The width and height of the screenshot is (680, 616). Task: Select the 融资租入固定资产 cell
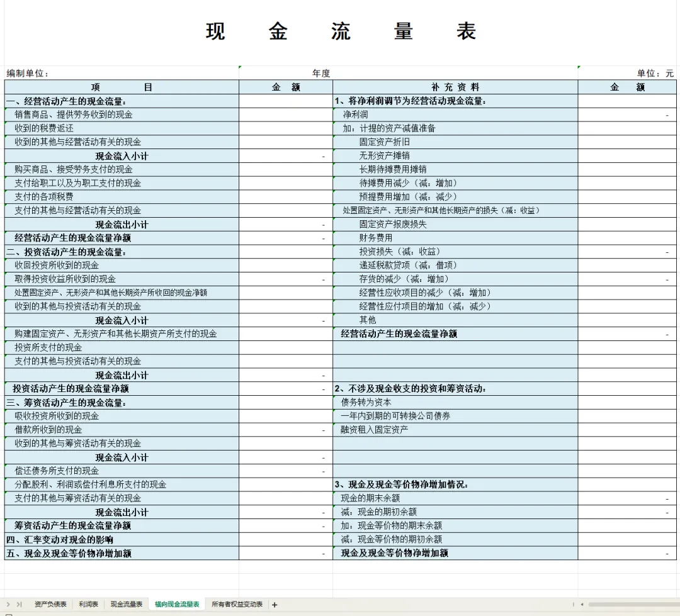pyautogui.click(x=455, y=430)
